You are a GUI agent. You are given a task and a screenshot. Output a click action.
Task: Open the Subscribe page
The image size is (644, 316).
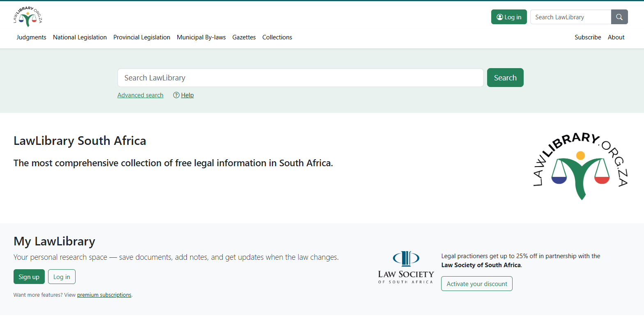coord(588,37)
